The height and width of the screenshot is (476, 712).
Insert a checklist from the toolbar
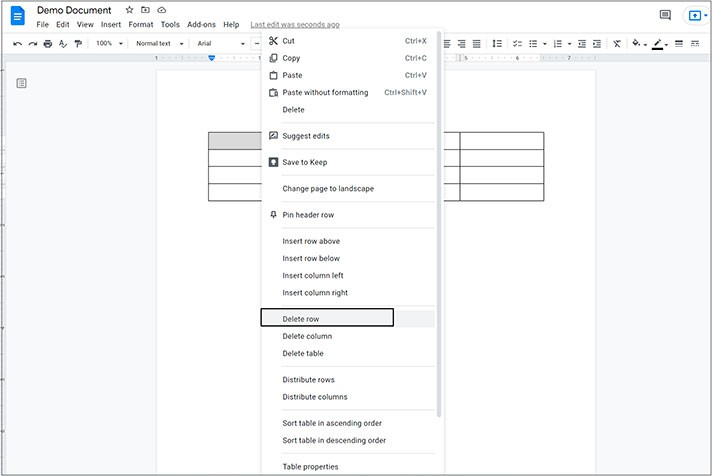(517, 44)
